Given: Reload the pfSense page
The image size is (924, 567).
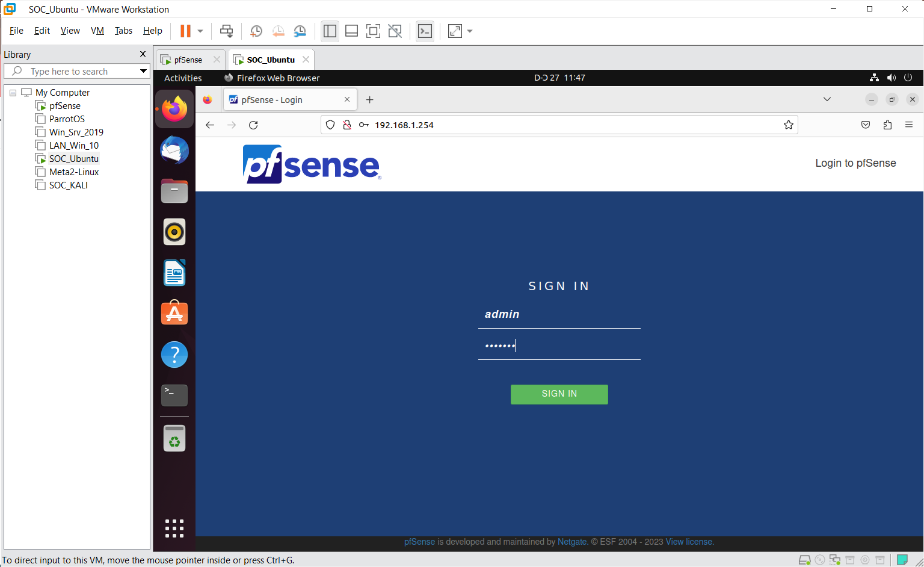Looking at the screenshot, I should (253, 125).
